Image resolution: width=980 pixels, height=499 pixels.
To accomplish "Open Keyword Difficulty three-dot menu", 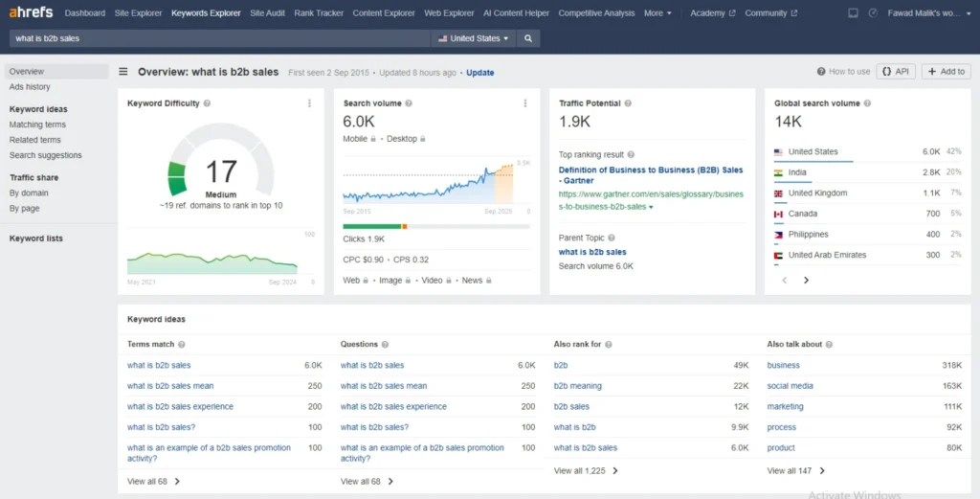I will [309, 103].
